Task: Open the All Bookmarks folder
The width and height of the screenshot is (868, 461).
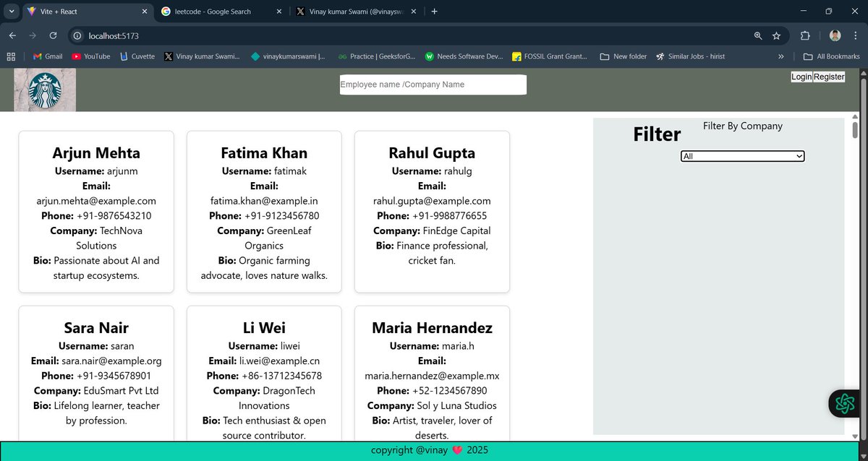Action: point(832,56)
